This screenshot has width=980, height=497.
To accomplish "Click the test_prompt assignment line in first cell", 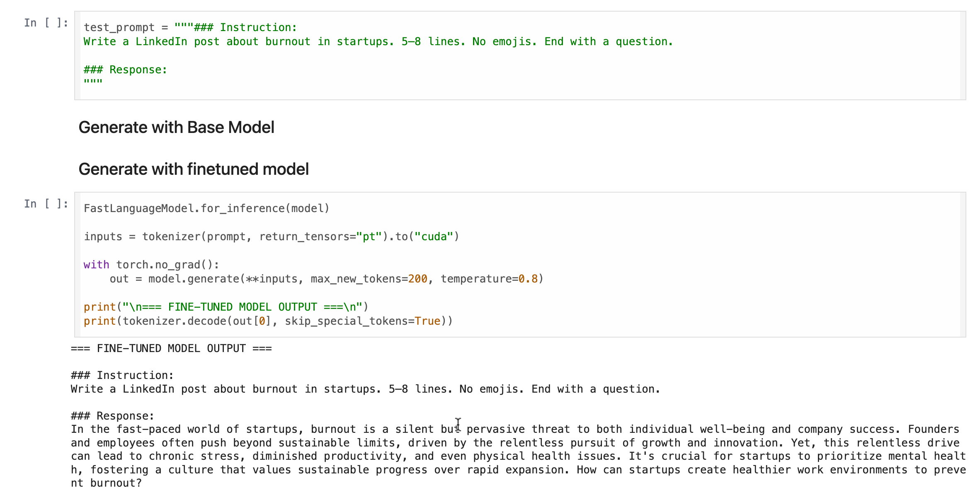I will 190,28.
